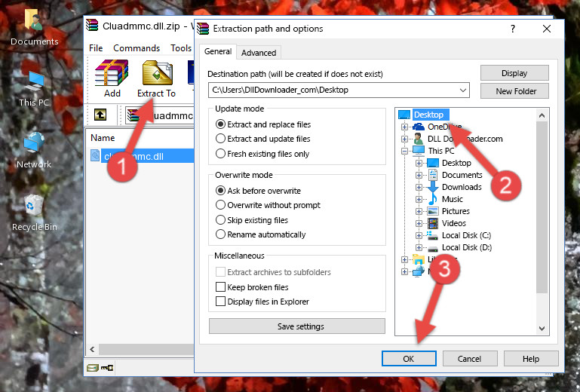The width and height of the screenshot is (580, 392).
Task: Open the Destination path dropdown arrow
Action: point(463,90)
